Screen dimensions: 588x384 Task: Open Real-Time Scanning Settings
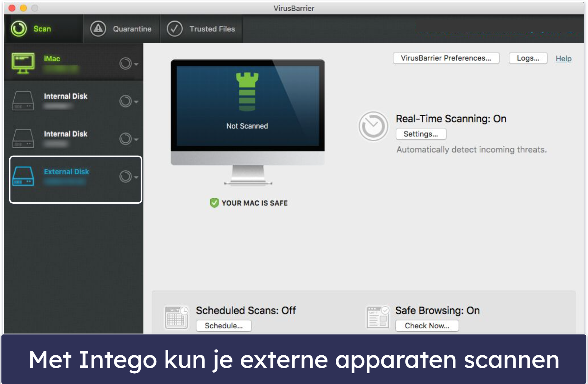point(421,134)
